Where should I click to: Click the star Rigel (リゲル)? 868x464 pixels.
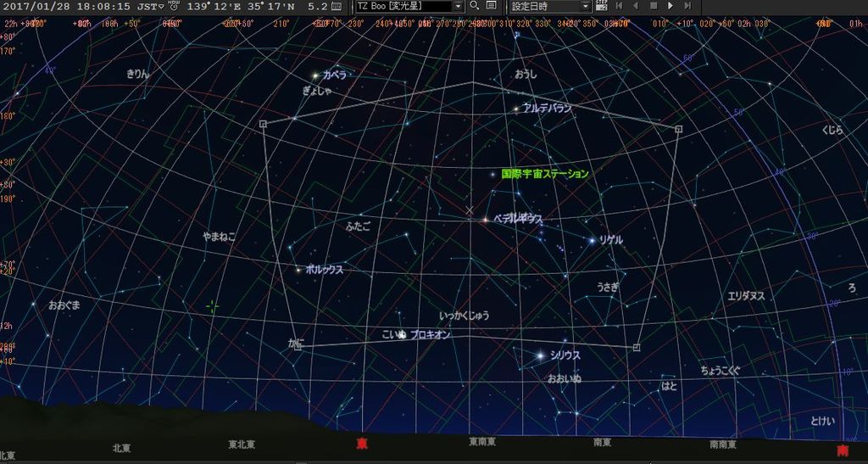point(593,240)
